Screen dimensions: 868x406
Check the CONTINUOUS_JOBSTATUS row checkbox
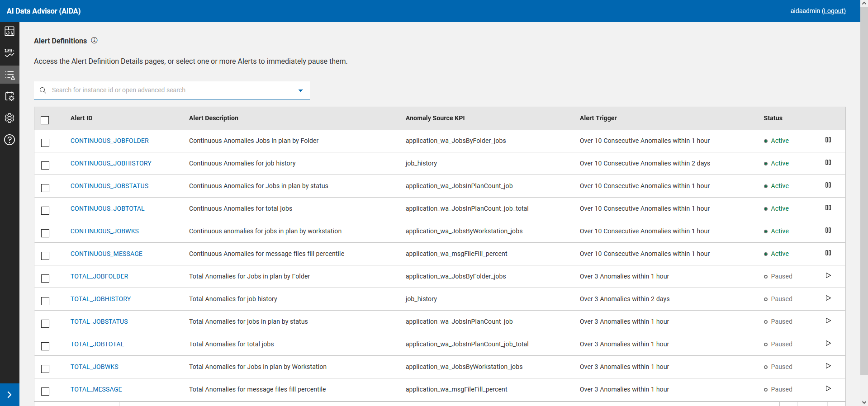coord(45,188)
